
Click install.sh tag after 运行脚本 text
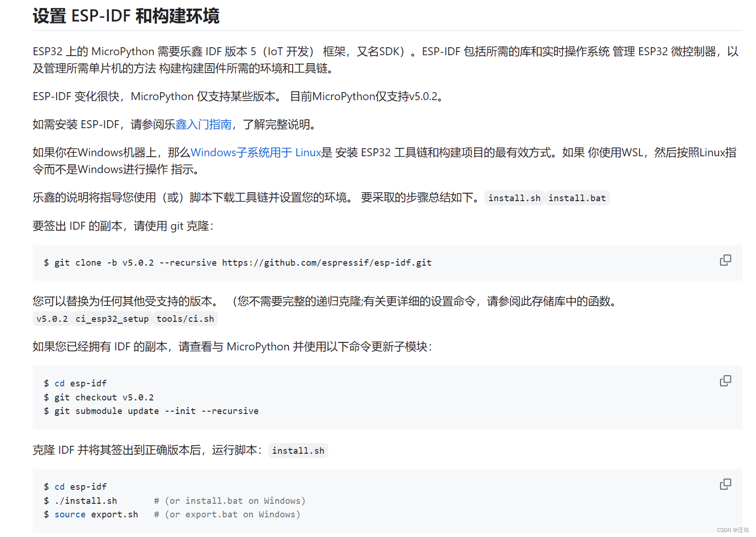point(298,450)
